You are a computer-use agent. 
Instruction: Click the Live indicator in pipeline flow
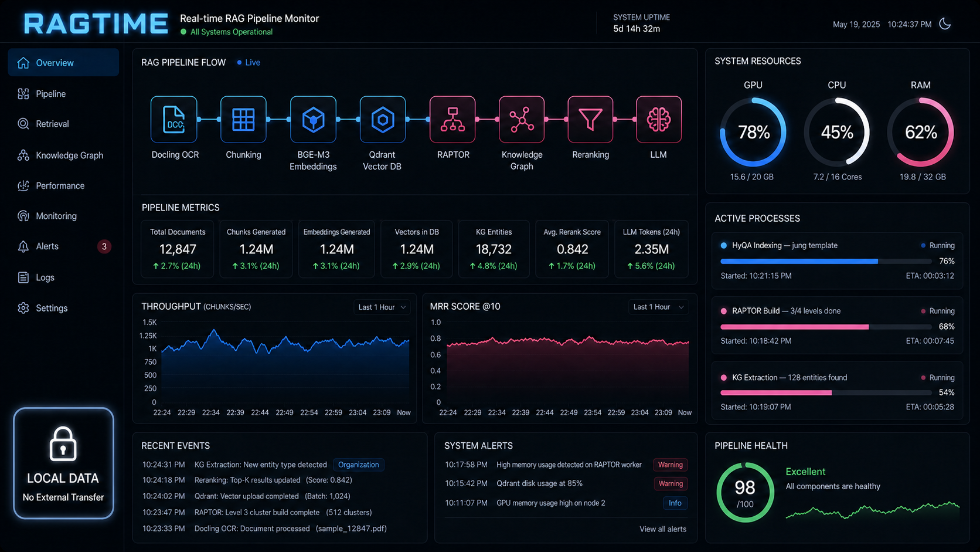click(249, 63)
